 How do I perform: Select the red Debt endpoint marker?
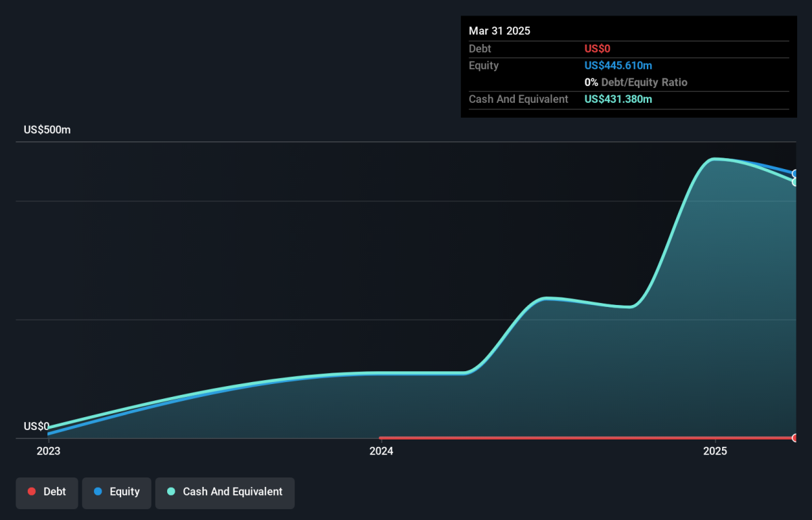pos(796,438)
